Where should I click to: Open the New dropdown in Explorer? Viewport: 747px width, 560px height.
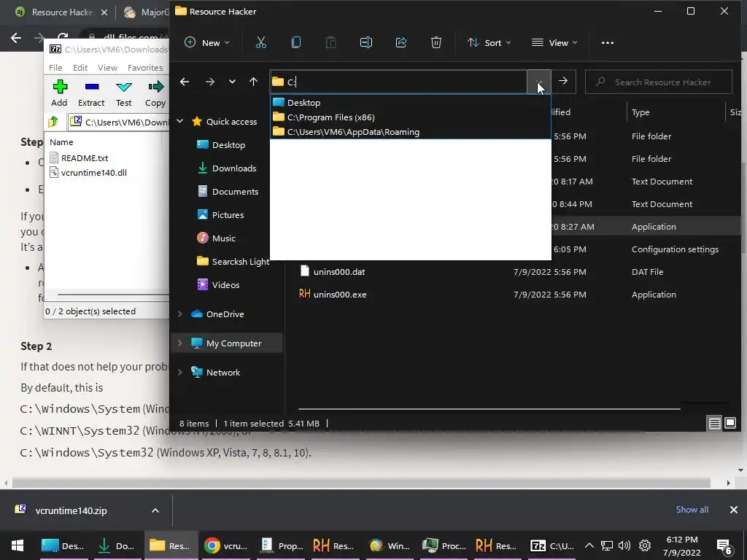(x=206, y=43)
